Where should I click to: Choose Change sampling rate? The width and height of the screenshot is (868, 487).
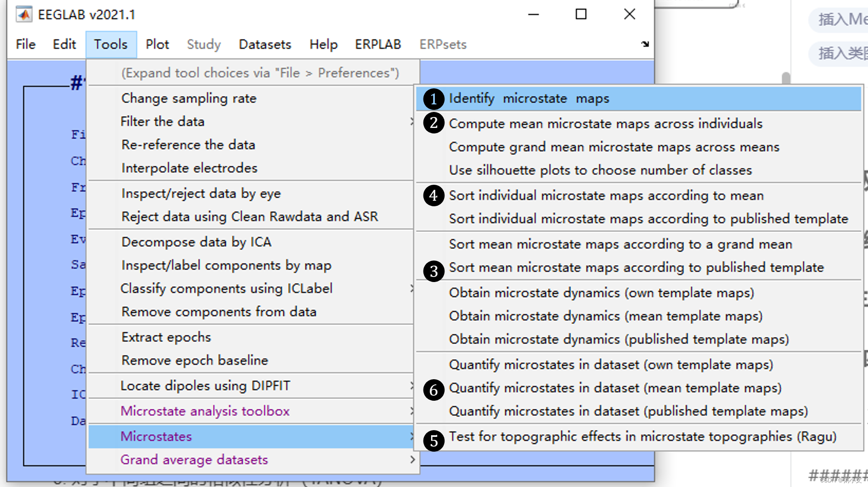[x=251, y=98]
